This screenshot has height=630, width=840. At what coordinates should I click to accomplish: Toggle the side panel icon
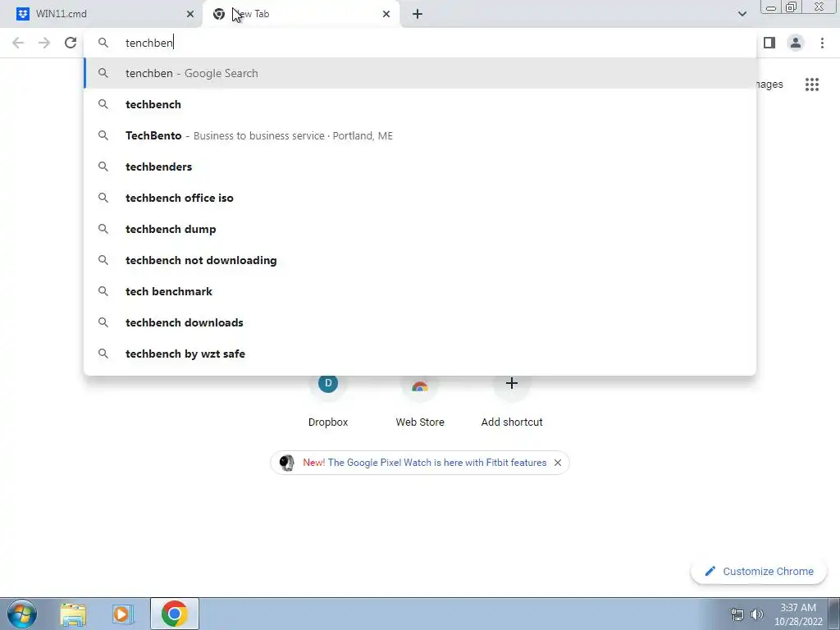[x=769, y=43]
